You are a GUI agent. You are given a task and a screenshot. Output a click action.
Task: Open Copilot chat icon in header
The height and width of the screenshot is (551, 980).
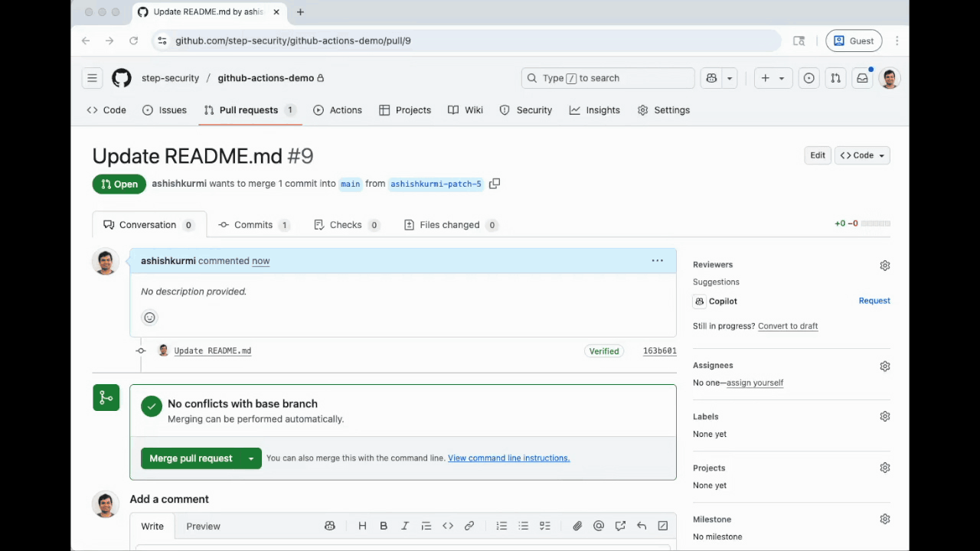[x=712, y=78]
